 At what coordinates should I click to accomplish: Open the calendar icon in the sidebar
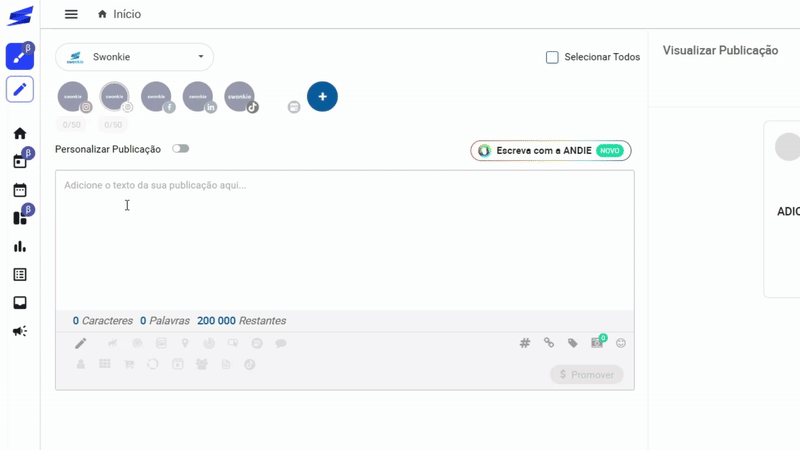tap(20, 190)
